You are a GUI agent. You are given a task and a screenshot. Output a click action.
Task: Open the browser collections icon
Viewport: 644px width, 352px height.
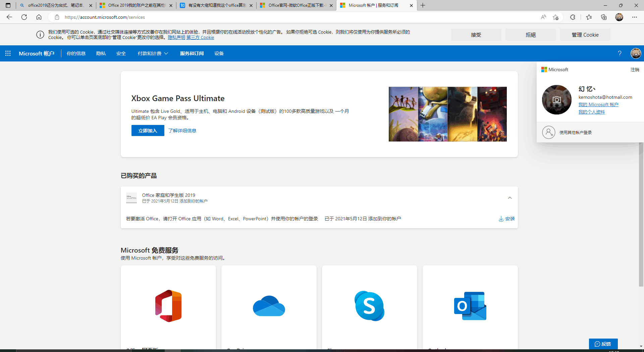tap(604, 17)
